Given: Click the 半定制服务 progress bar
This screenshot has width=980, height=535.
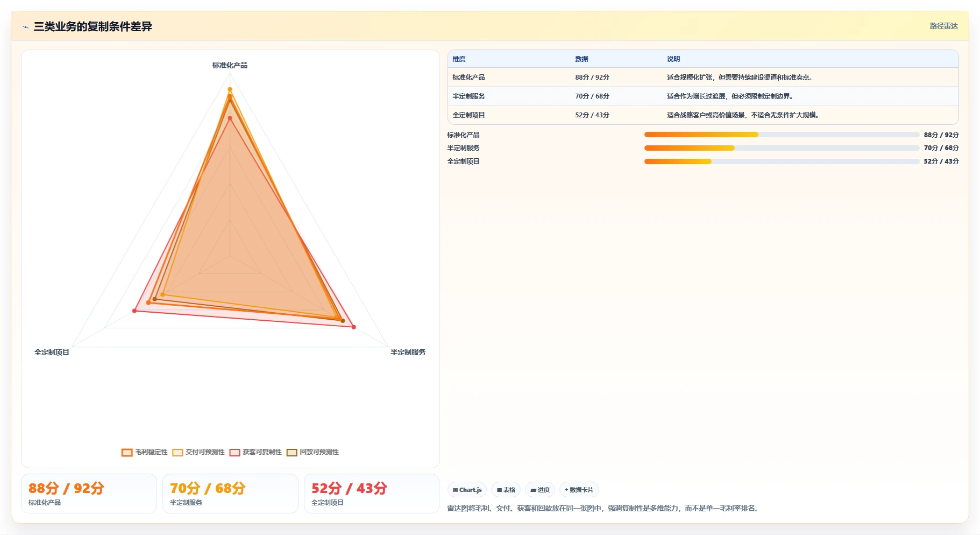Looking at the screenshot, I should click(x=782, y=148).
